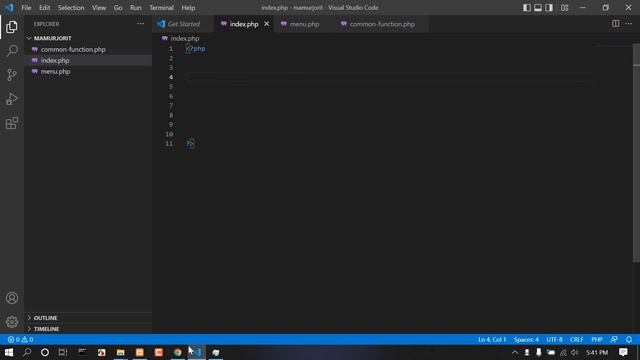
Task: Open Windows taskbar search
Action: point(27,352)
